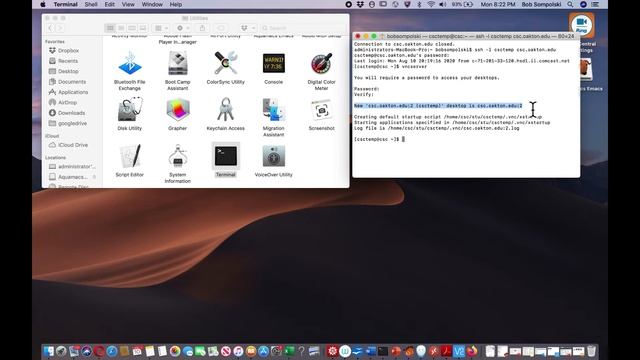The height and width of the screenshot is (360, 640).
Task: Open the Apple menu
Action: click(x=43, y=4)
